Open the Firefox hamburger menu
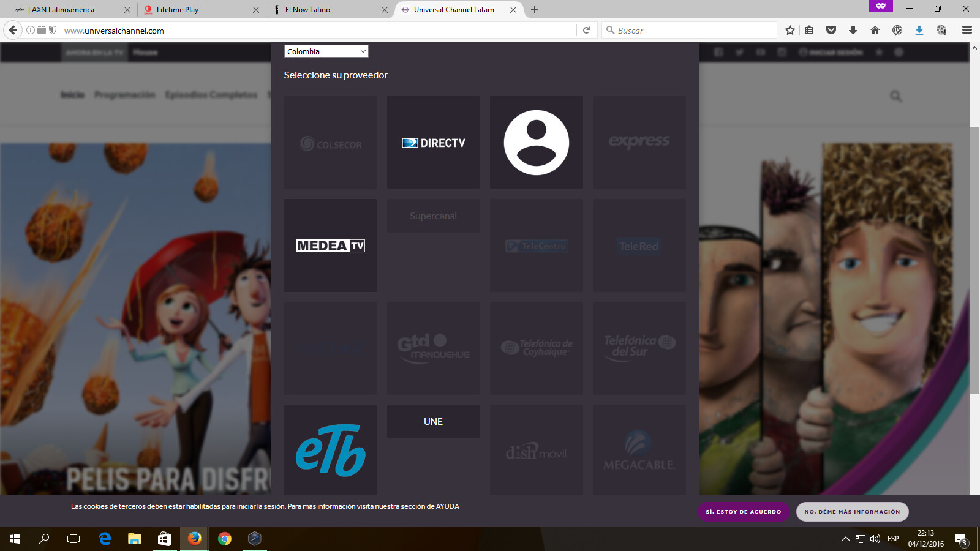 967,30
